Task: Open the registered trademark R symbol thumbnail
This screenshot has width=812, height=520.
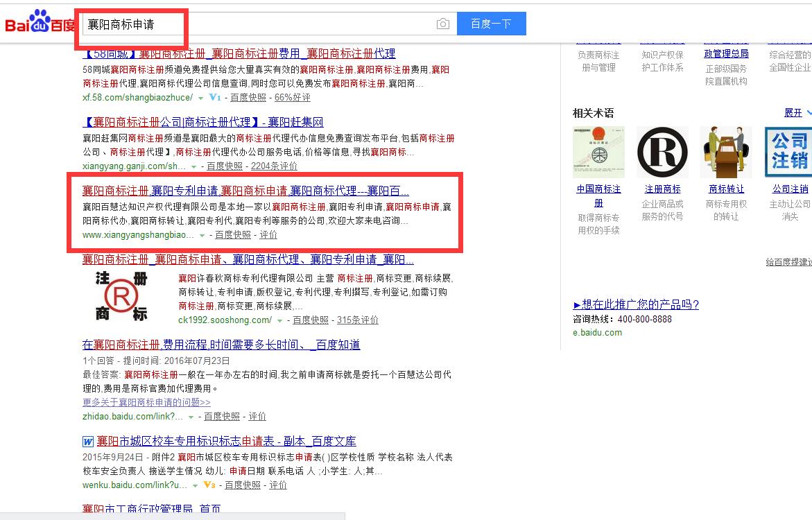Action: tap(662, 153)
